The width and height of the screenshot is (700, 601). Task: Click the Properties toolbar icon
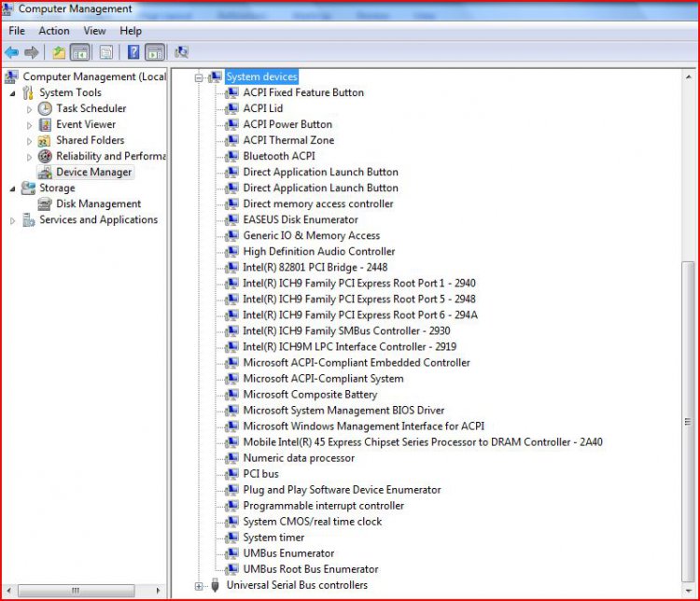point(106,52)
